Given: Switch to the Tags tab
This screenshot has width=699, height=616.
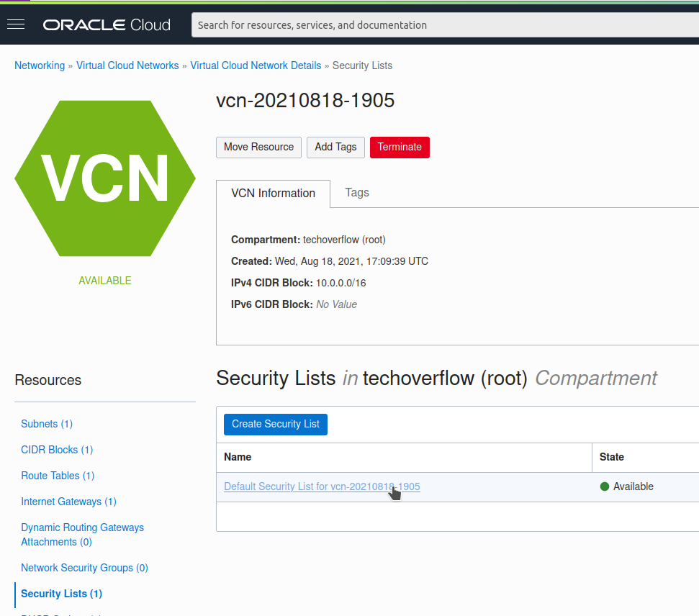Looking at the screenshot, I should click(357, 193).
